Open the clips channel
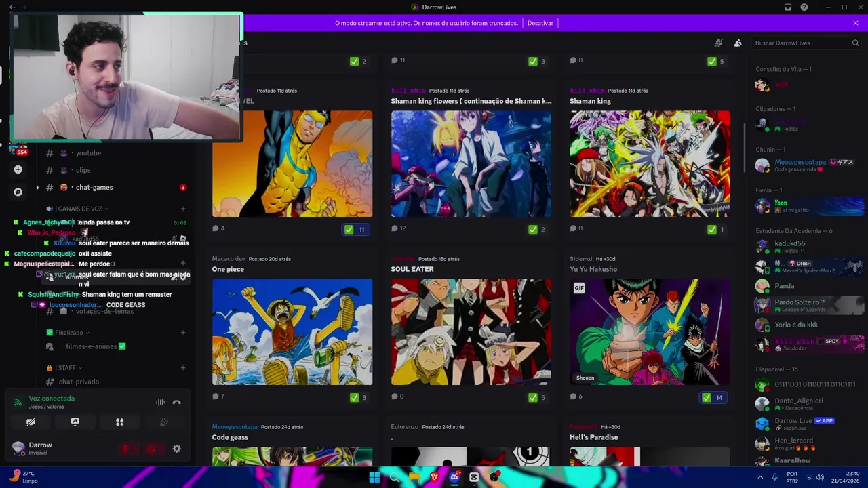The width and height of the screenshot is (868, 488). (83, 170)
